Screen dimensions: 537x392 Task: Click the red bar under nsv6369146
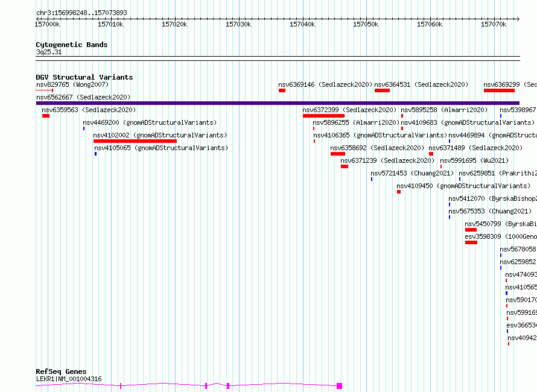tap(282, 90)
